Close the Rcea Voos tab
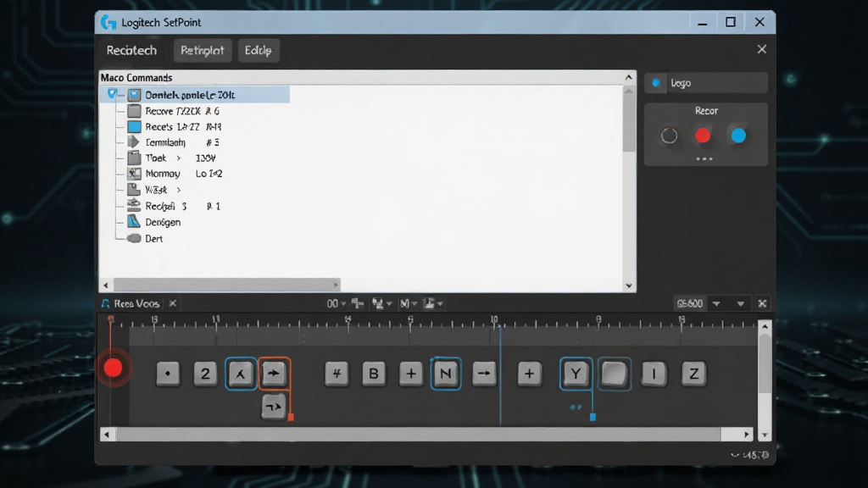The height and width of the screenshot is (488, 868). 173,303
